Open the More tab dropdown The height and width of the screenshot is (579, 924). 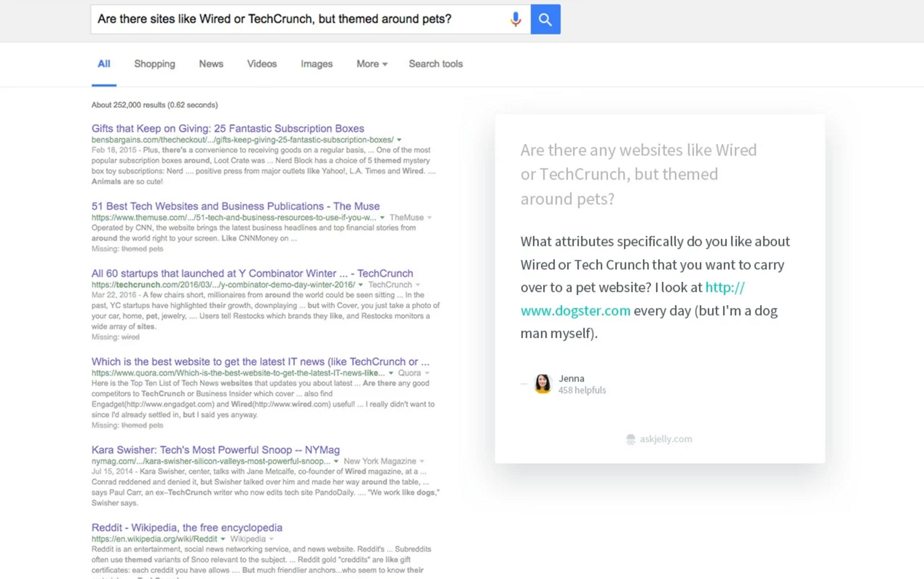pos(372,64)
